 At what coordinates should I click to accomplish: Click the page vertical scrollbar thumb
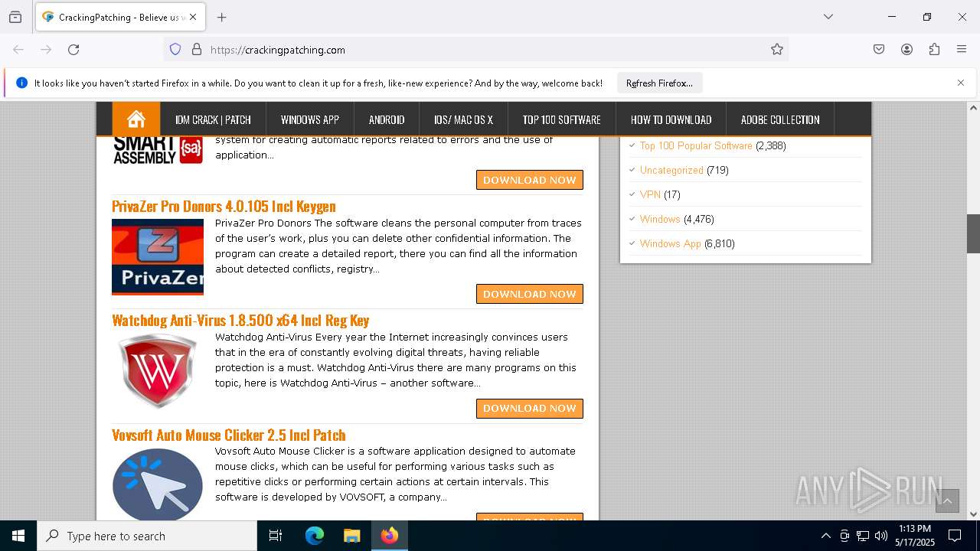tap(973, 233)
